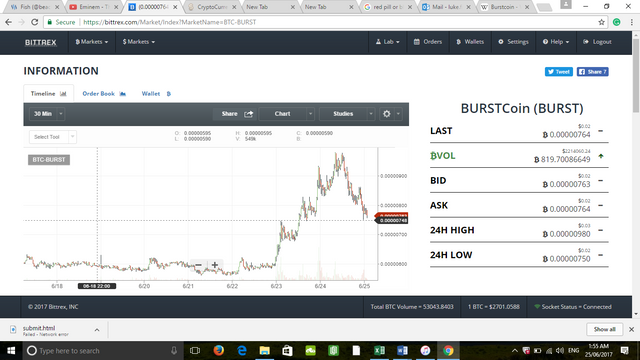
Task: Click the page vertical scrollbar
Action: click(x=636, y=76)
